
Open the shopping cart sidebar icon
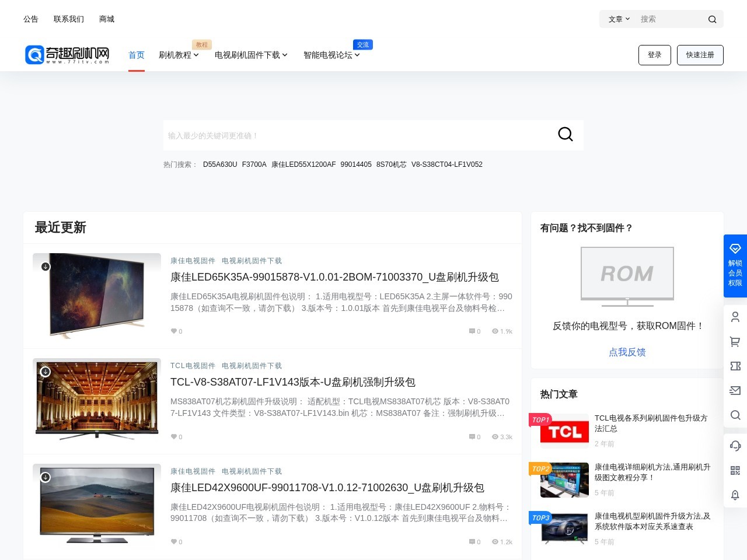(x=735, y=341)
